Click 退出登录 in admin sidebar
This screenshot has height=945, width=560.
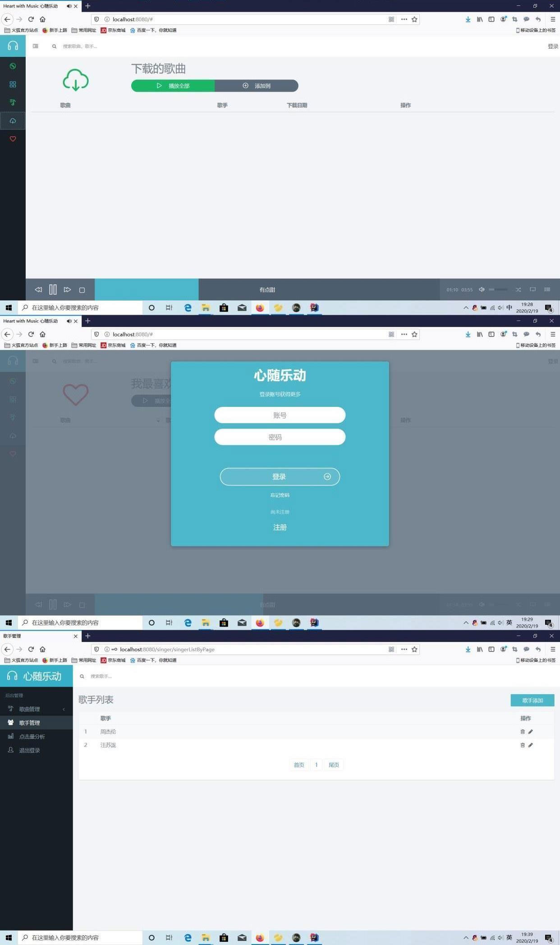pyautogui.click(x=37, y=750)
